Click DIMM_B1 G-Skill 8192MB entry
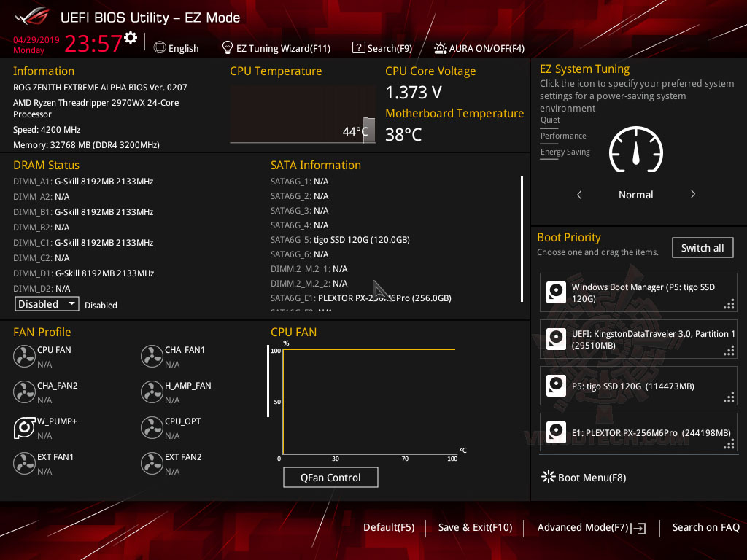Image resolution: width=747 pixels, height=560 pixels. pos(83,212)
